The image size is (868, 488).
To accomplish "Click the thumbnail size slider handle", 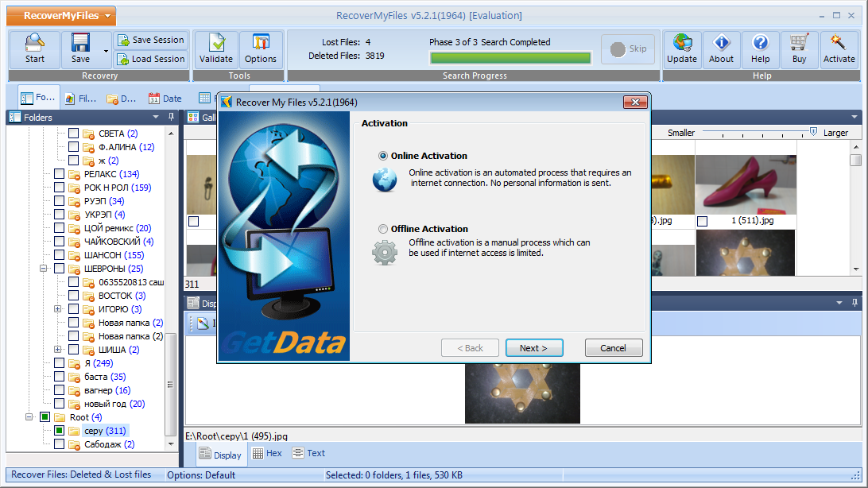I will [813, 132].
